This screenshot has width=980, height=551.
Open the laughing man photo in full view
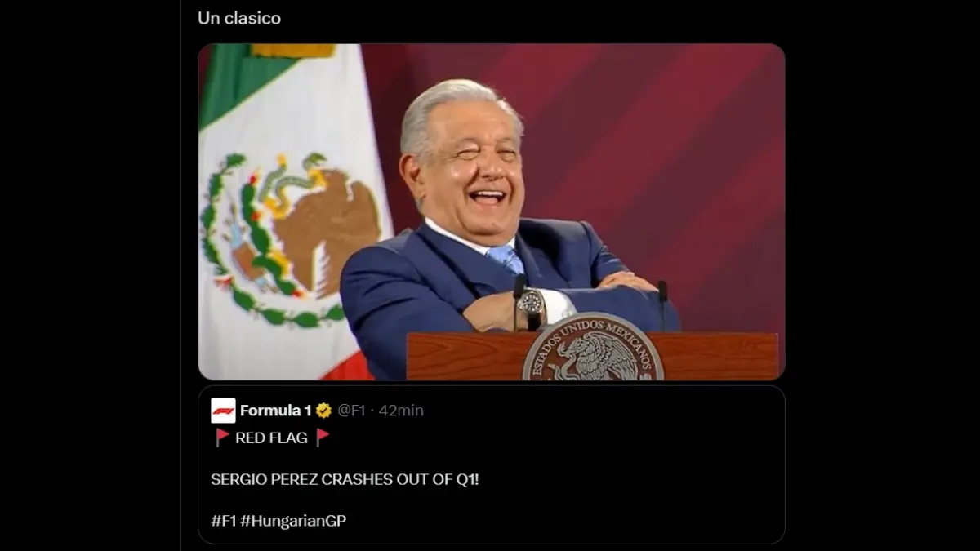491,211
